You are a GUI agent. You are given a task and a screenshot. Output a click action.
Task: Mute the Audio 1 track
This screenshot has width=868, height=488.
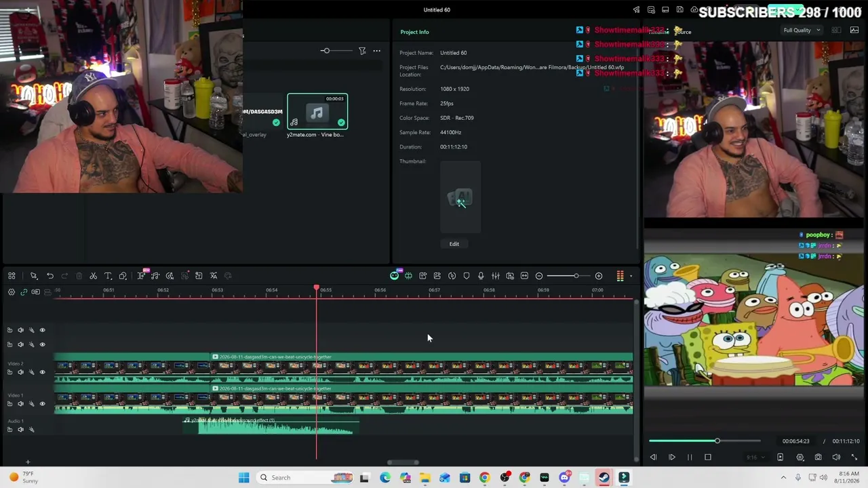click(x=20, y=430)
